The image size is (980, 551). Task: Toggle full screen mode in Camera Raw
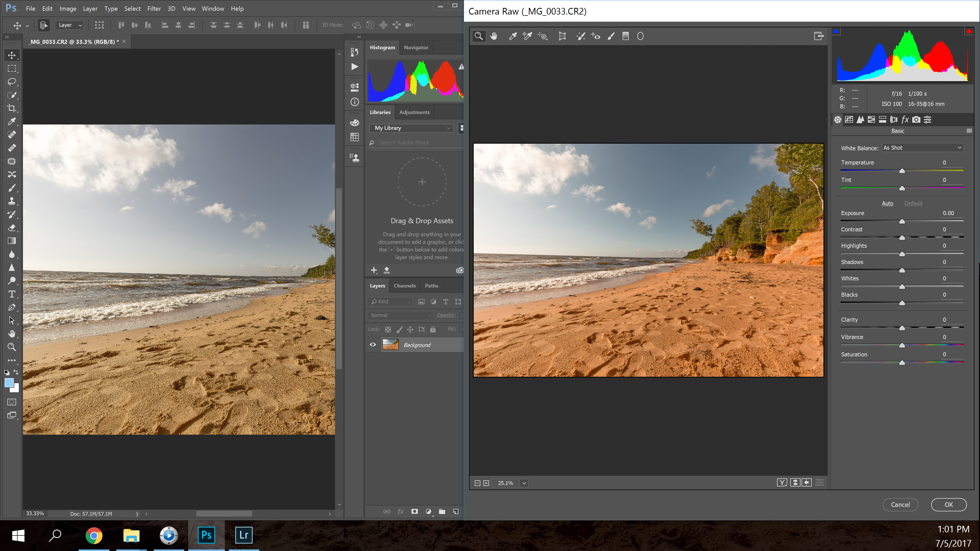(818, 36)
